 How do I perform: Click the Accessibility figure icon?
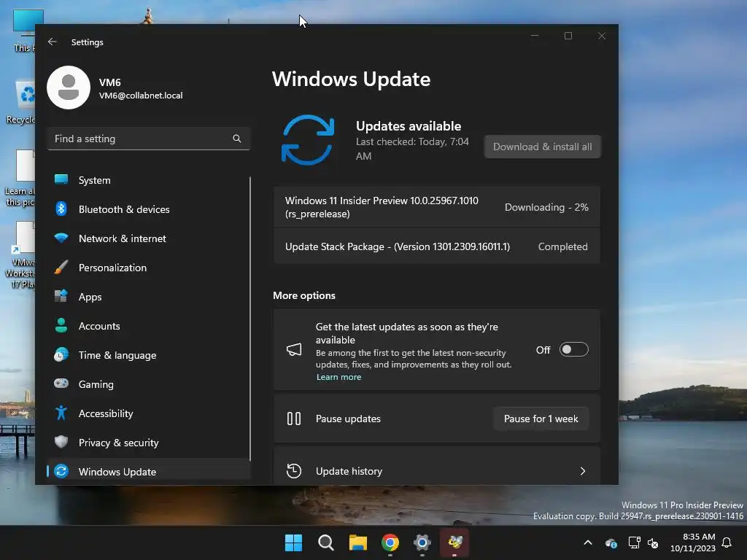61,413
